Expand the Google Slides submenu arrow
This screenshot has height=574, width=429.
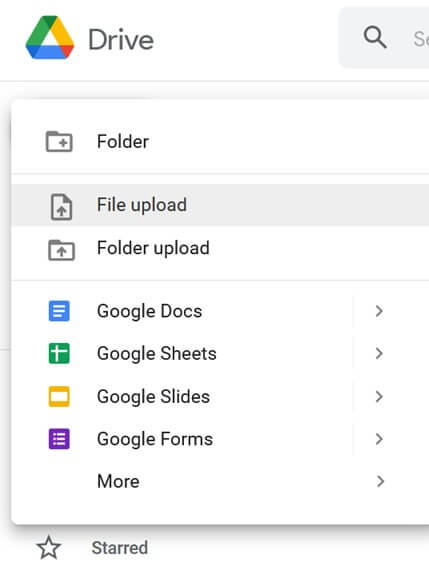coord(379,396)
